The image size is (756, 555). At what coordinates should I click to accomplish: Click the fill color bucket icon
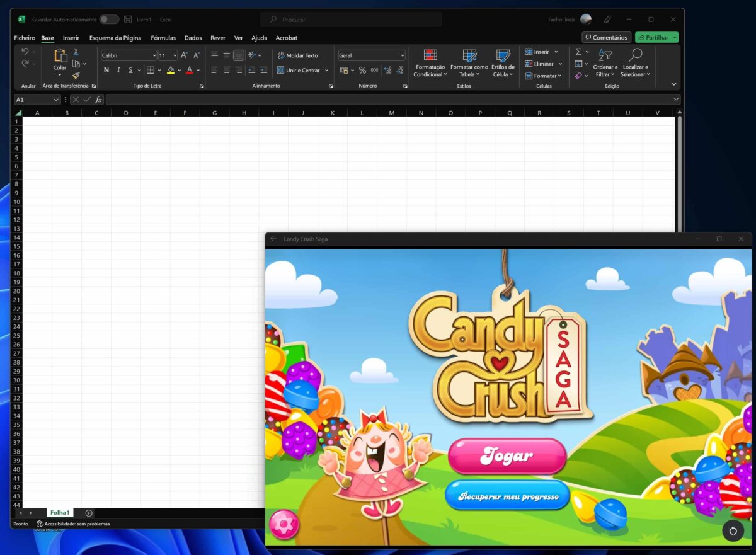[x=171, y=70]
